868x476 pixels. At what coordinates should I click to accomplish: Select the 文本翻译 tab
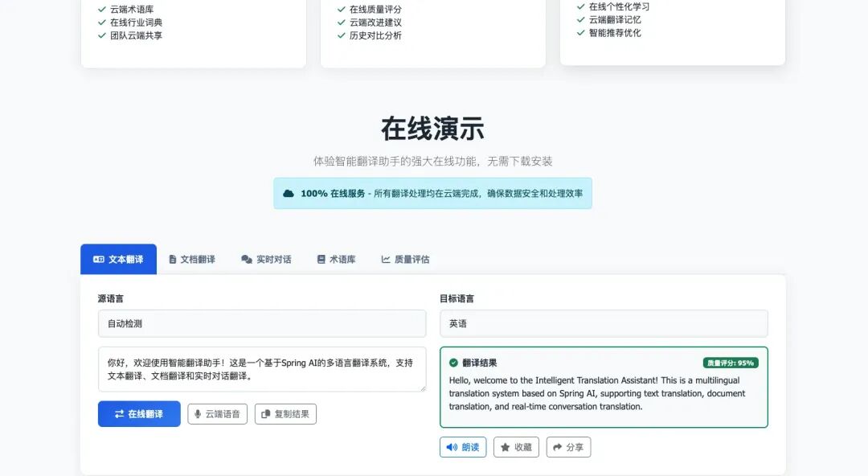(118, 259)
